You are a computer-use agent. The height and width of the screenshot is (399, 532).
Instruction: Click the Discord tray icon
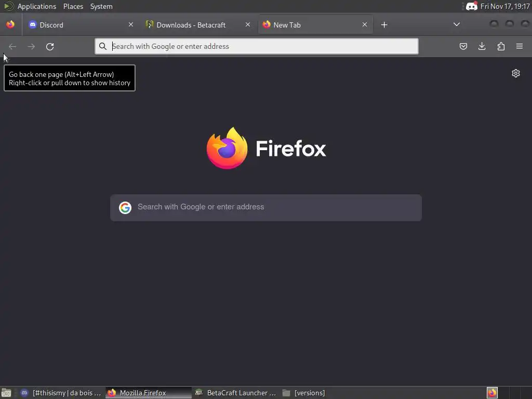472,6
